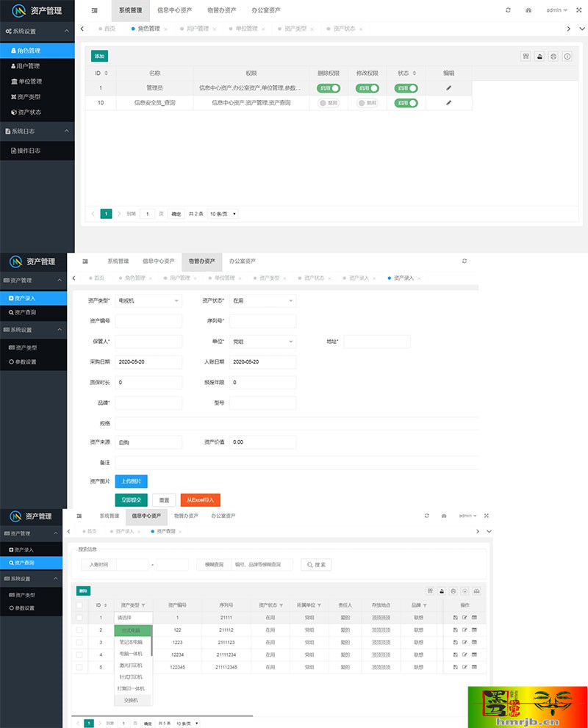The height and width of the screenshot is (728, 588).
Task: Click 搜索 button in asset query
Action: (x=316, y=565)
